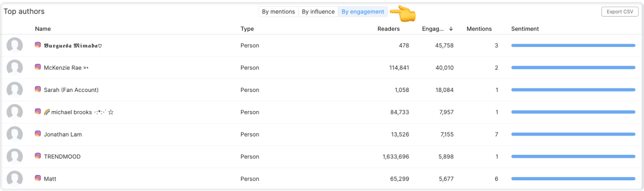Click the Type column header
The height and width of the screenshot is (191, 644).
tap(247, 29)
